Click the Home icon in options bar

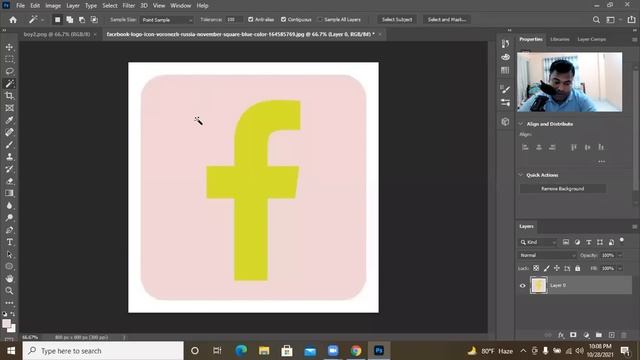(x=13, y=20)
